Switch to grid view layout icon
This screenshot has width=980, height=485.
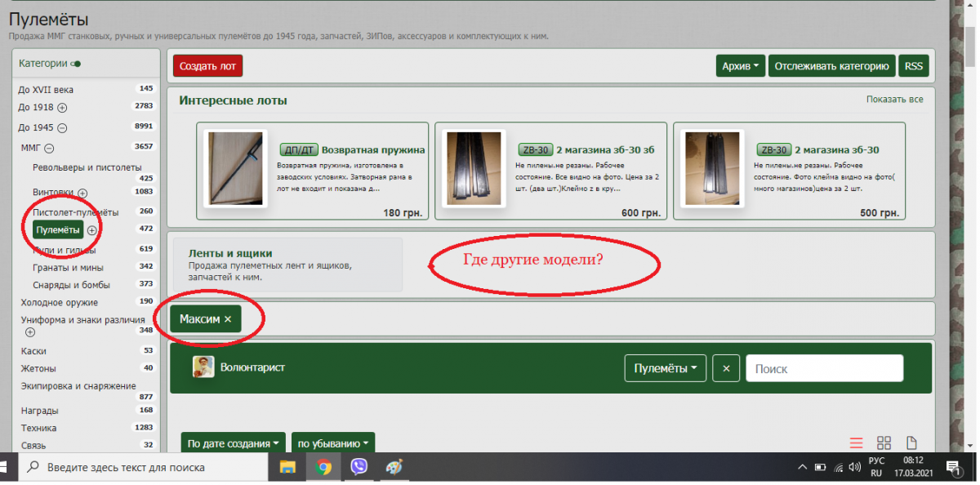coord(884,443)
